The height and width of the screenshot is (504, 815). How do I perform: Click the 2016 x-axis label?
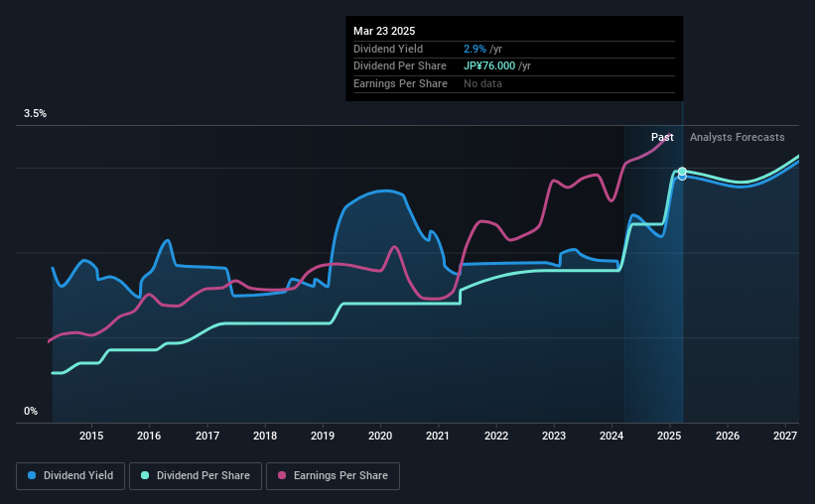(149, 436)
